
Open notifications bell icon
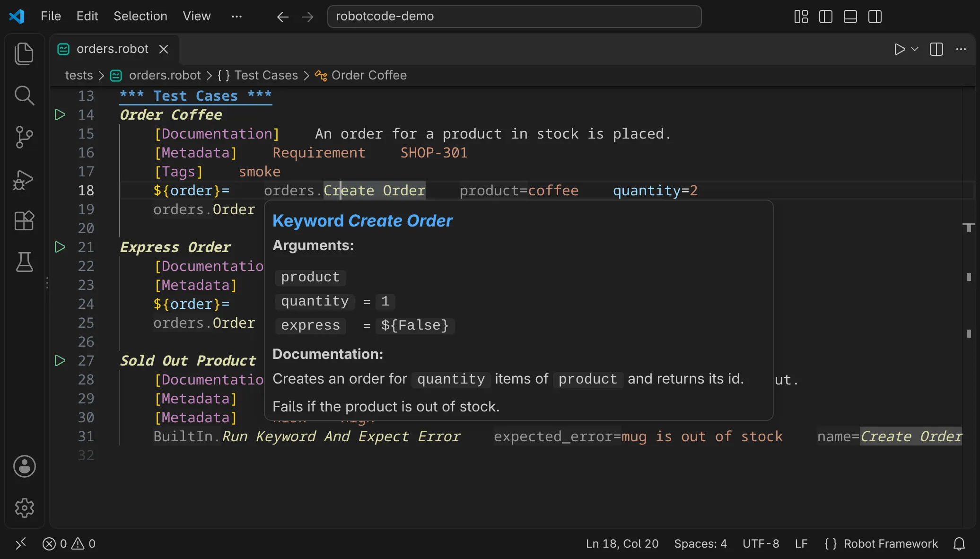click(x=959, y=544)
